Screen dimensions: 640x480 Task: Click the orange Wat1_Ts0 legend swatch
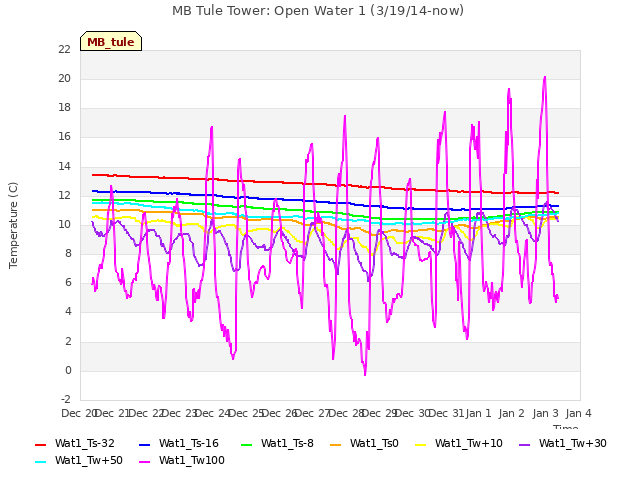click(336, 444)
